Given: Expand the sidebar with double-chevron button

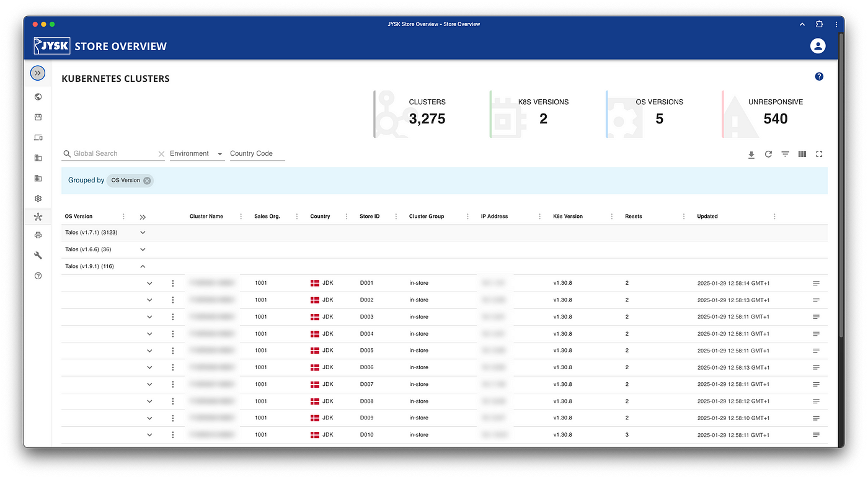Looking at the screenshot, I should 38,73.
